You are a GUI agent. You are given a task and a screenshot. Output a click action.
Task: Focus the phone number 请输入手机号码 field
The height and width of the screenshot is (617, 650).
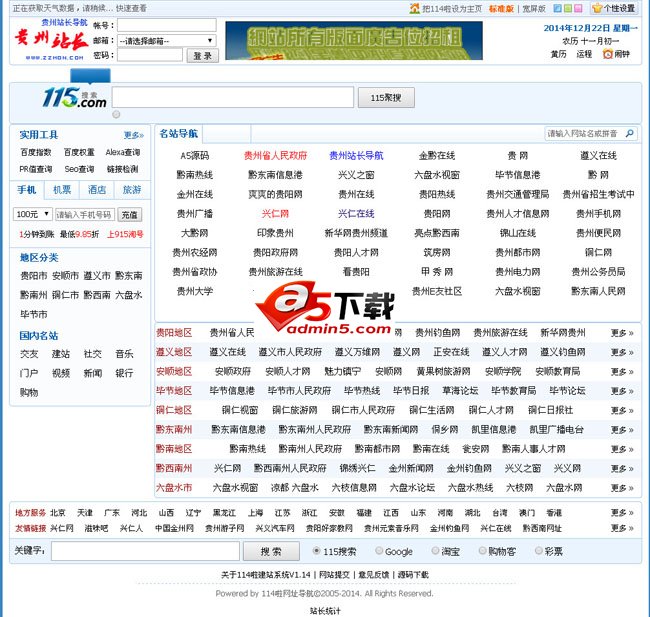coord(85,214)
